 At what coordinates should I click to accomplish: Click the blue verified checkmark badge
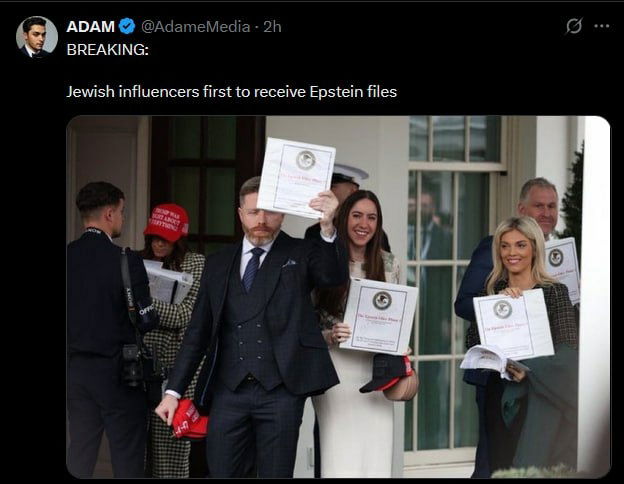pyautogui.click(x=127, y=26)
